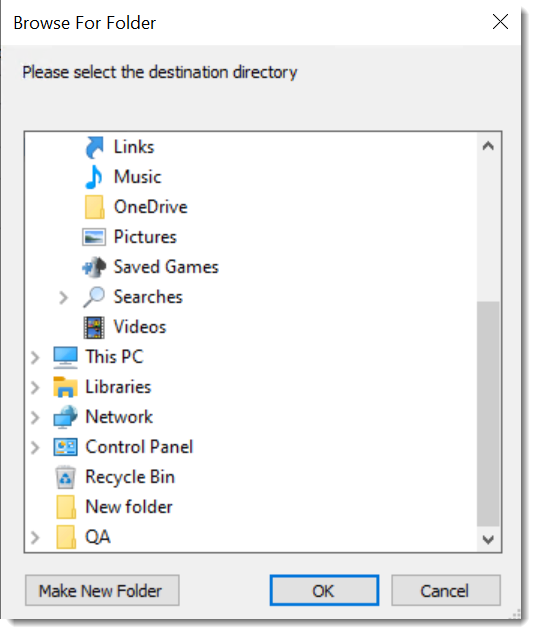Expand the Network node chevron
Viewport: 536px width, 634px height.
click(x=35, y=417)
